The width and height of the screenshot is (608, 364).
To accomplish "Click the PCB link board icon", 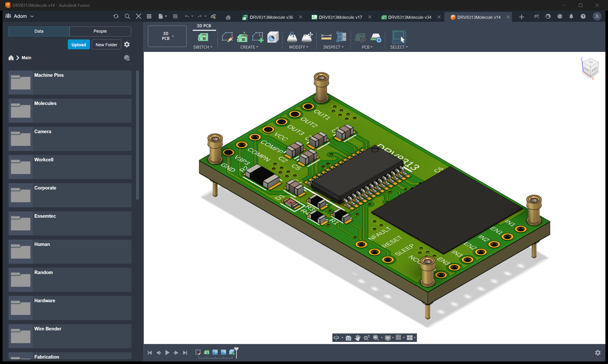I will tap(360, 38).
